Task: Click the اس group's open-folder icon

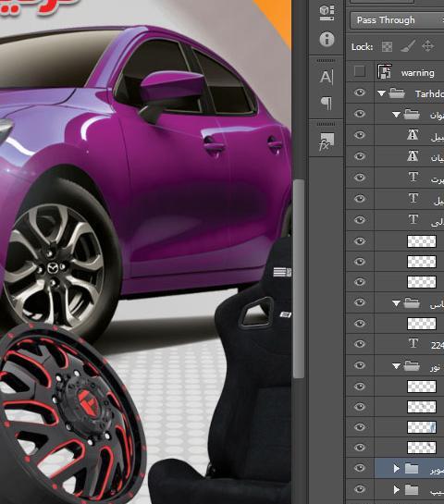Action: (x=412, y=302)
